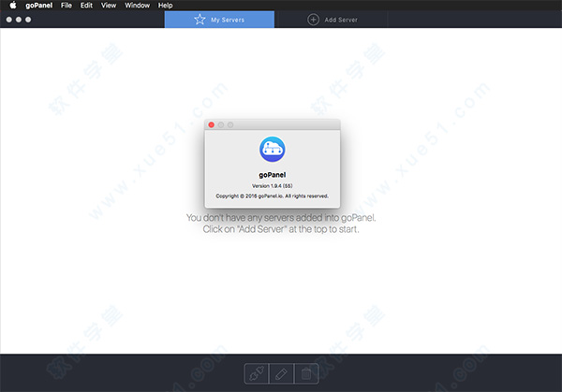Screen dimensions: 562x392
Task: Switch to the Add Server tab
Action: coord(333,20)
